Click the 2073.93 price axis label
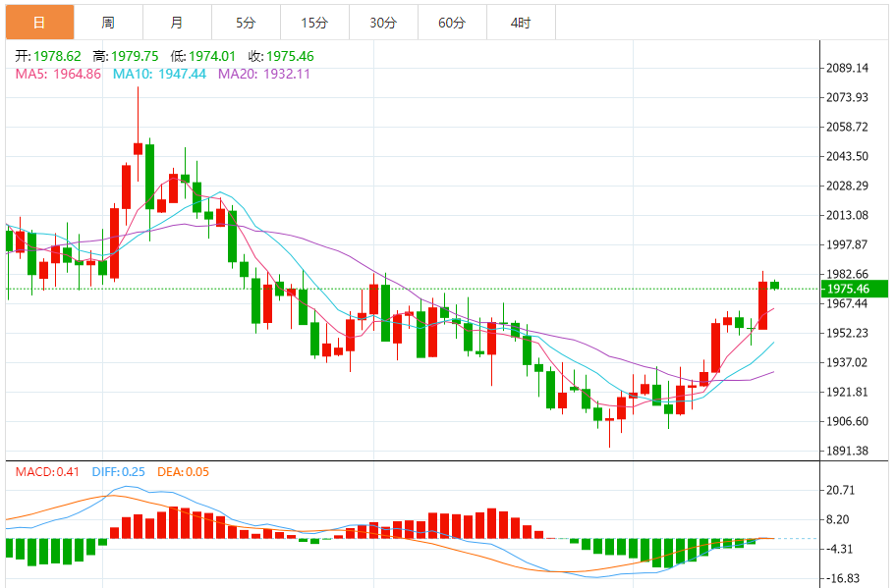The image size is (896, 588). tap(847, 97)
